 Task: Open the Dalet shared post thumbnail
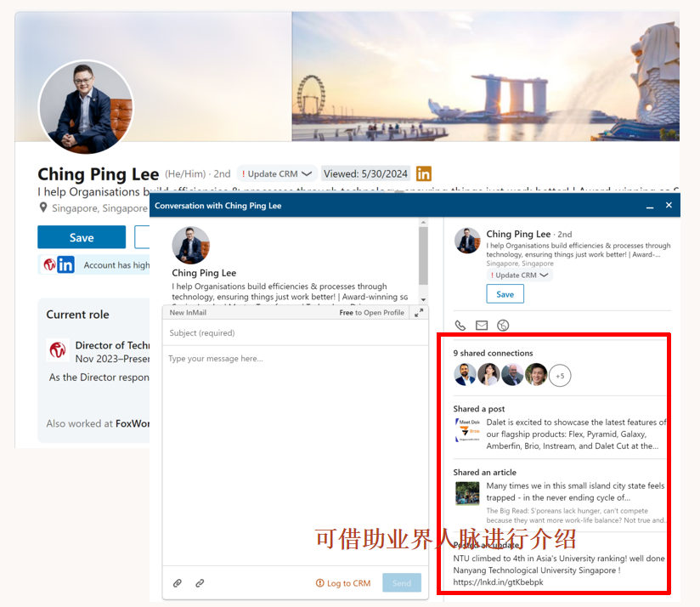467,430
